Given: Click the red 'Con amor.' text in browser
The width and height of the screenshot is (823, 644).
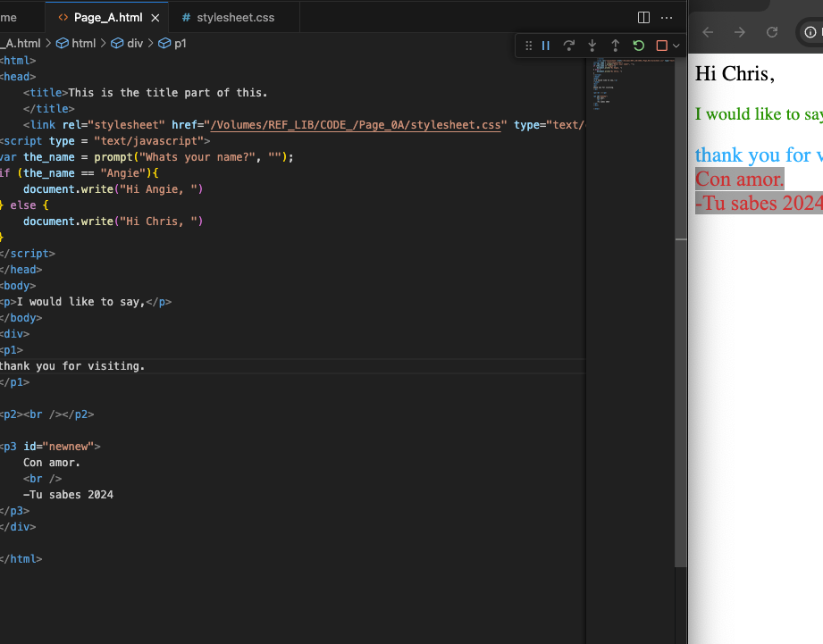Looking at the screenshot, I should [740, 180].
